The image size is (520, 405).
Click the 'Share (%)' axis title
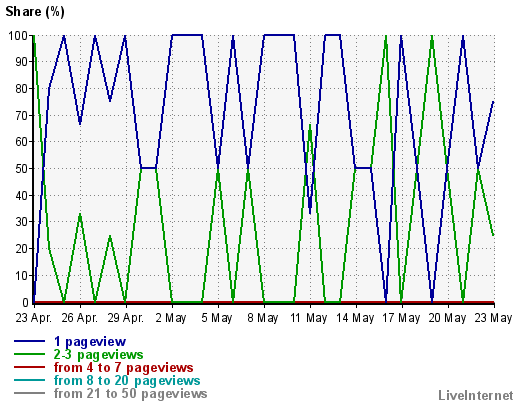pyautogui.click(x=35, y=12)
